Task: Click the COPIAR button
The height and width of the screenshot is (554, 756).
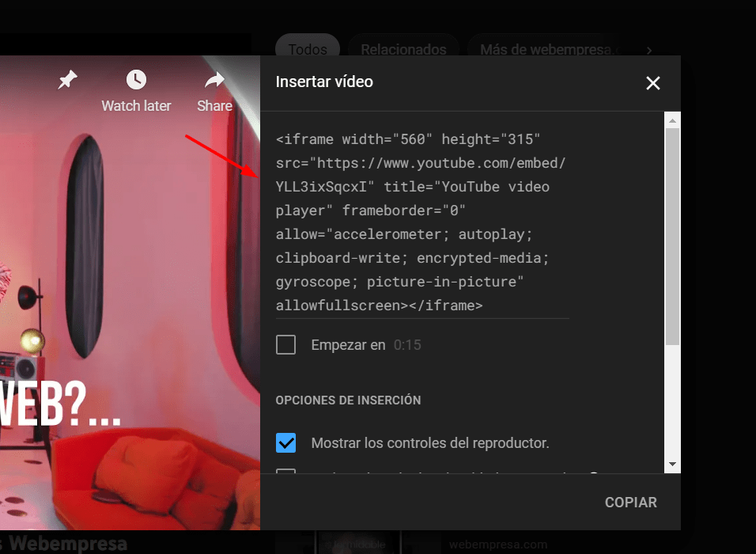Action: pos(630,503)
